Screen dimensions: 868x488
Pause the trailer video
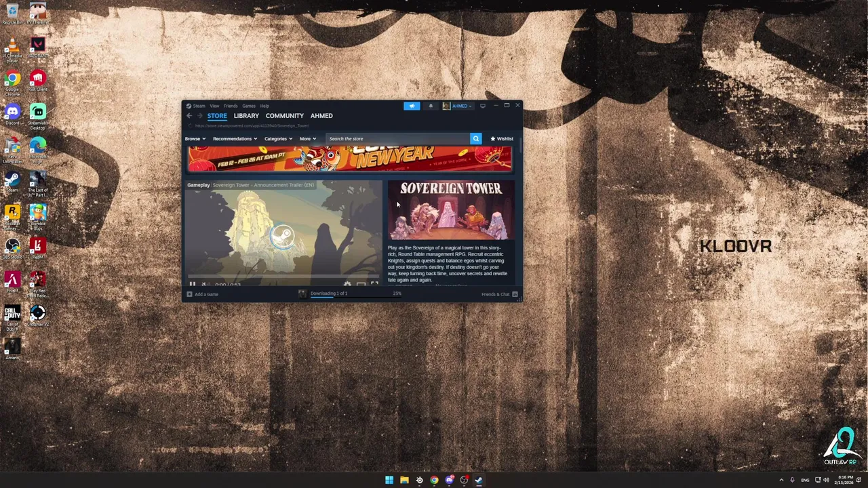193,284
